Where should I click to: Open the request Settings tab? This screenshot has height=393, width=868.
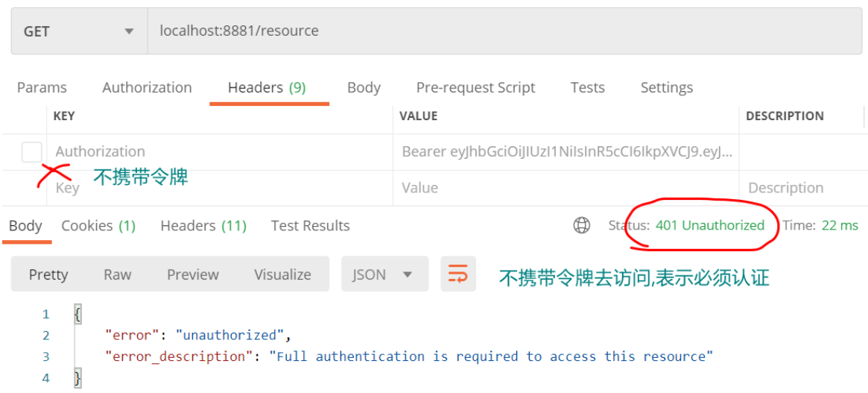(666, 87)
